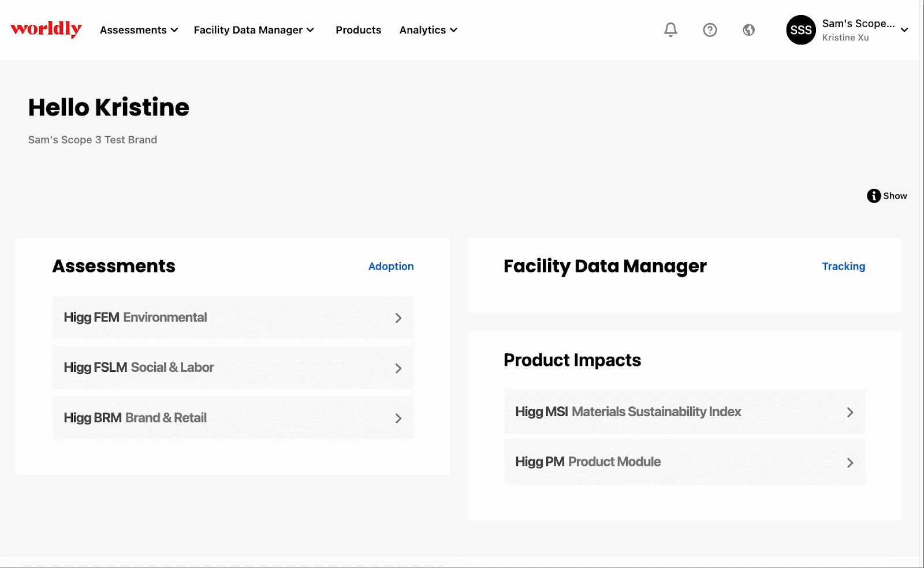Click the SSS account avatar
The height and width of the screenshot is (568, 924).
801,30
